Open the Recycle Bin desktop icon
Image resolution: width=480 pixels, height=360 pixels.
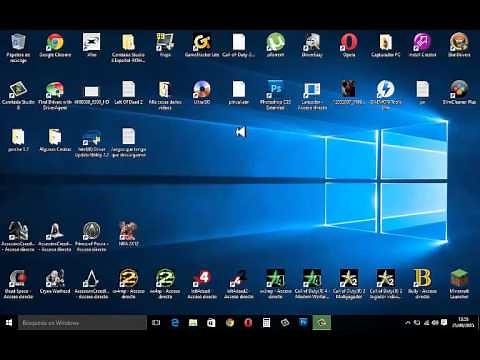point(18,43)
